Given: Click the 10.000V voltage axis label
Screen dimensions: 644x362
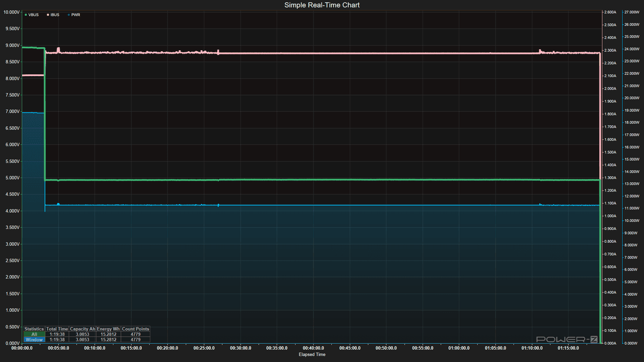Looking at the screenshot, I should click(x=11, y=12).
